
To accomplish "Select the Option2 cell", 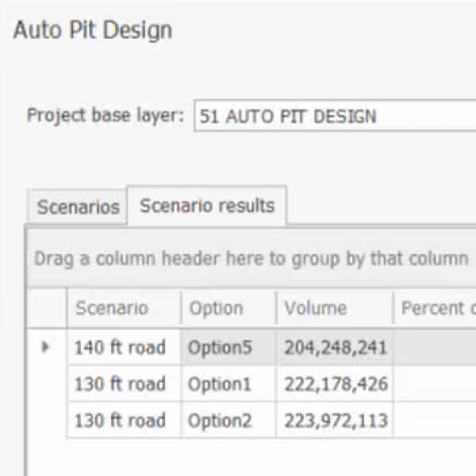I will [229, 420].
